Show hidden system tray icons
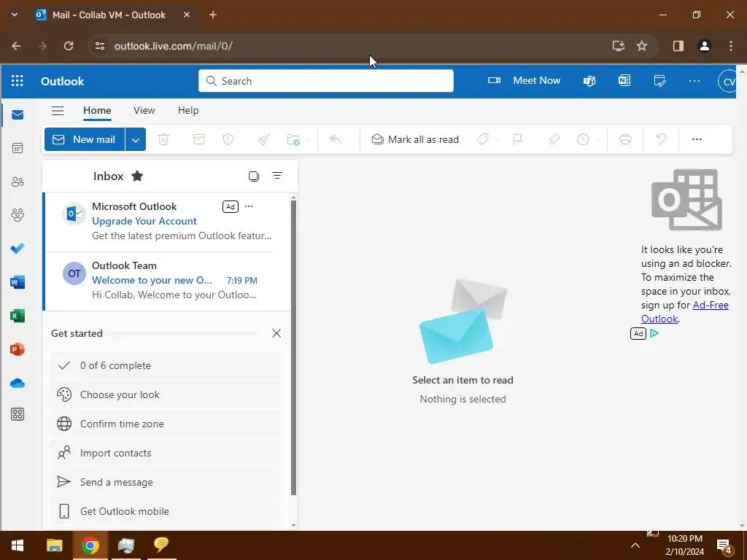The width and height of the screenshot is (747, 560). [635, 545]
